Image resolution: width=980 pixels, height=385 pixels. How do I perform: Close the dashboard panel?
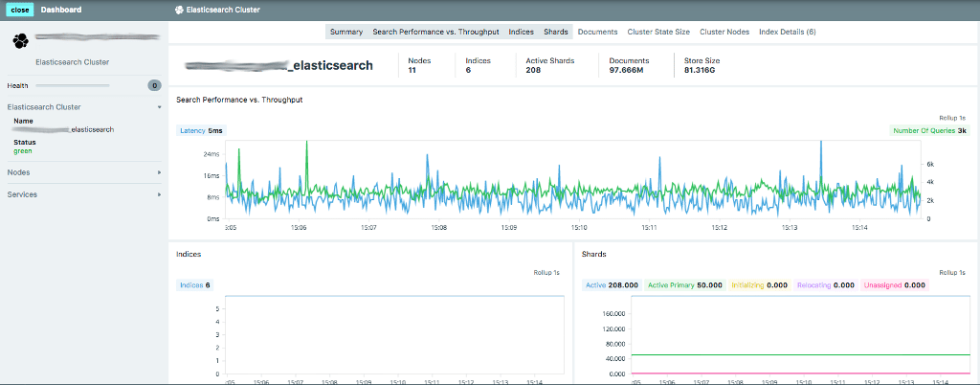[x=20, y=10]
